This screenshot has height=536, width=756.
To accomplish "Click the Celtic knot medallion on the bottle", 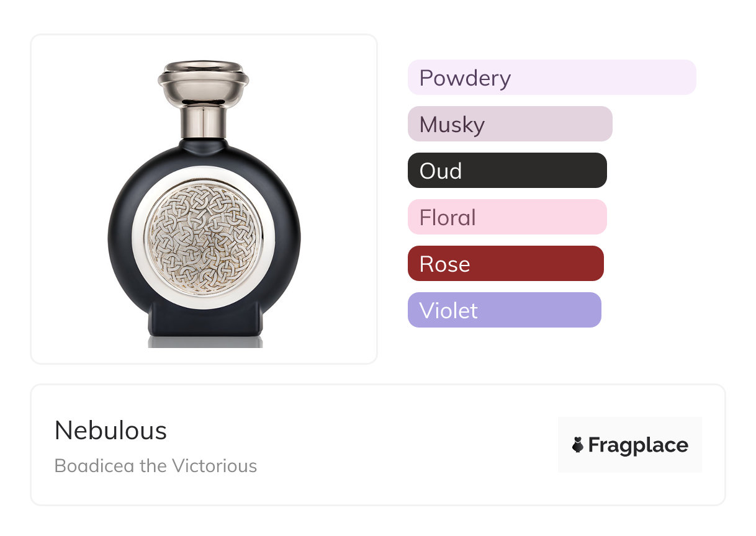I will coord(204,238).
